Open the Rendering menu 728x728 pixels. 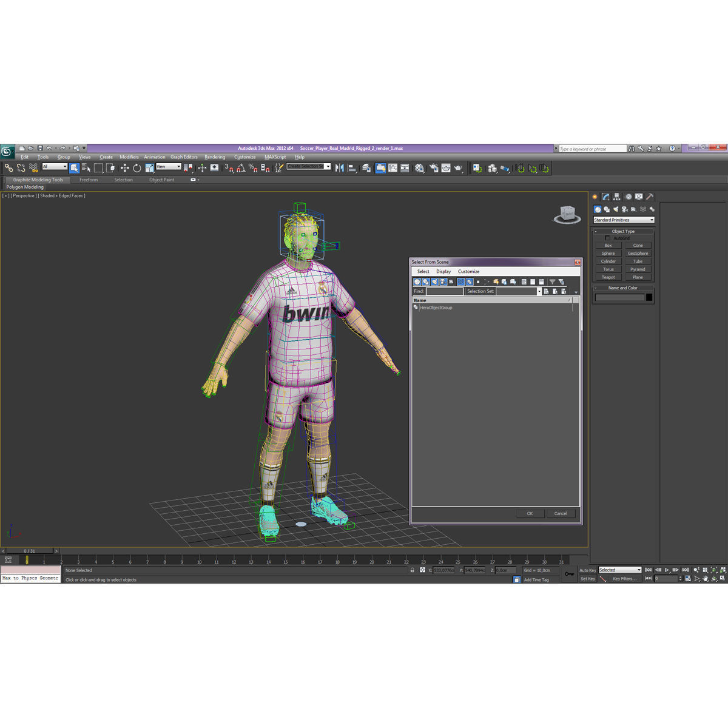coord(215,157)
